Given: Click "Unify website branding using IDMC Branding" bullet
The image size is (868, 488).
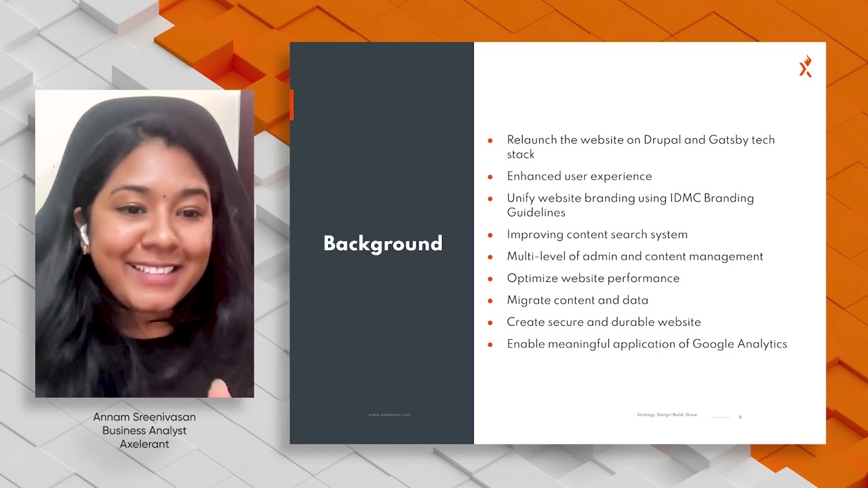Looking at the screenshot, I should (630, 205).
